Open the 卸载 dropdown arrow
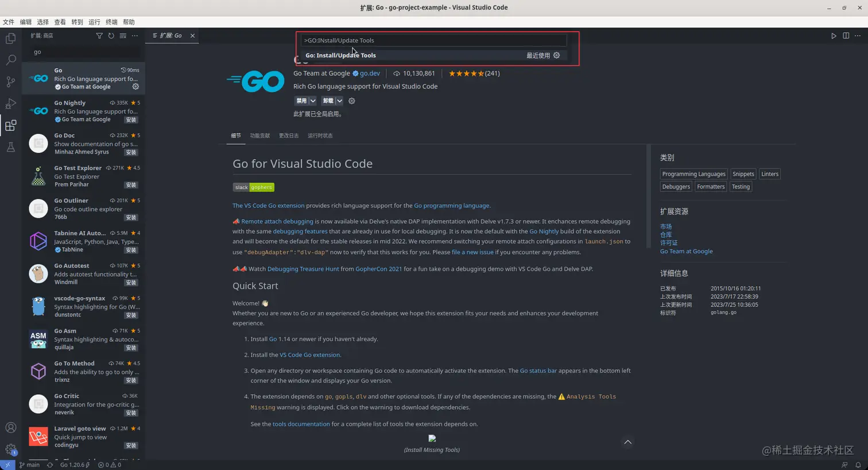The width and height of the screenshot is (868, 470). coord(339,101)
